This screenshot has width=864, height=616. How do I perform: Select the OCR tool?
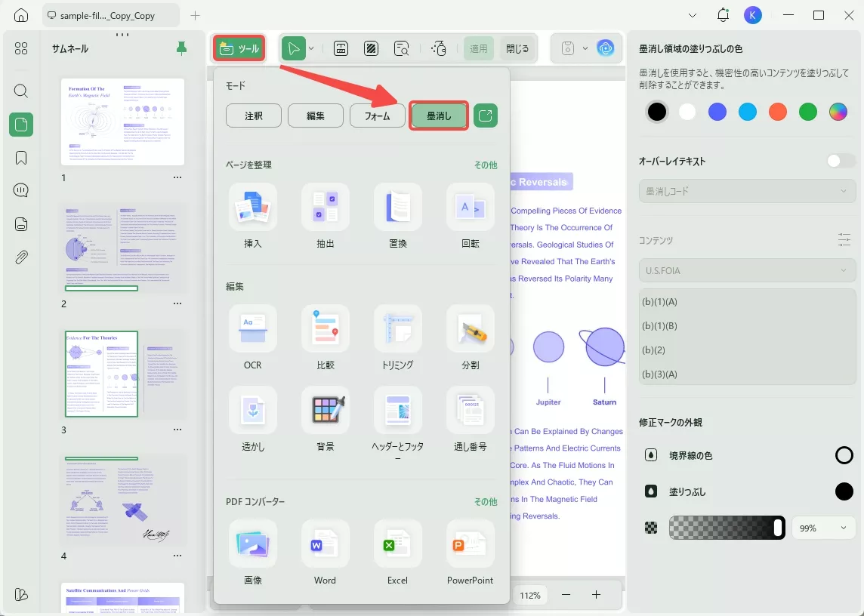[252, 337]
